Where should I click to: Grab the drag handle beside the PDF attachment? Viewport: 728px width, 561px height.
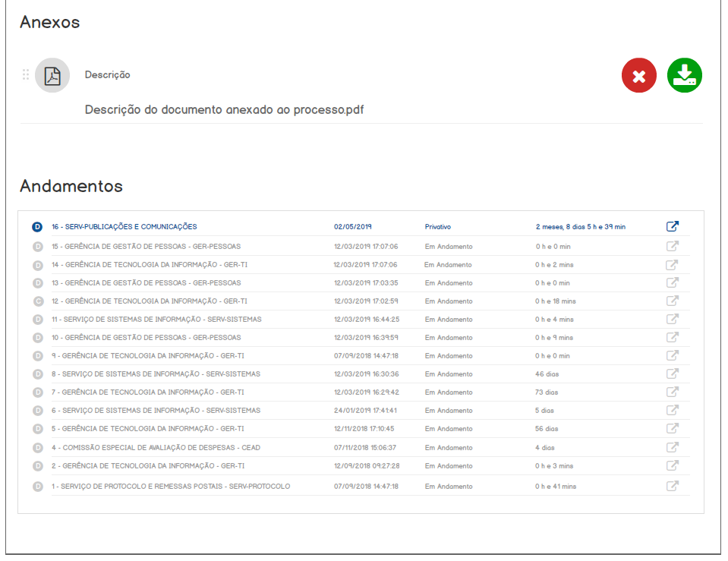(26, 74)
